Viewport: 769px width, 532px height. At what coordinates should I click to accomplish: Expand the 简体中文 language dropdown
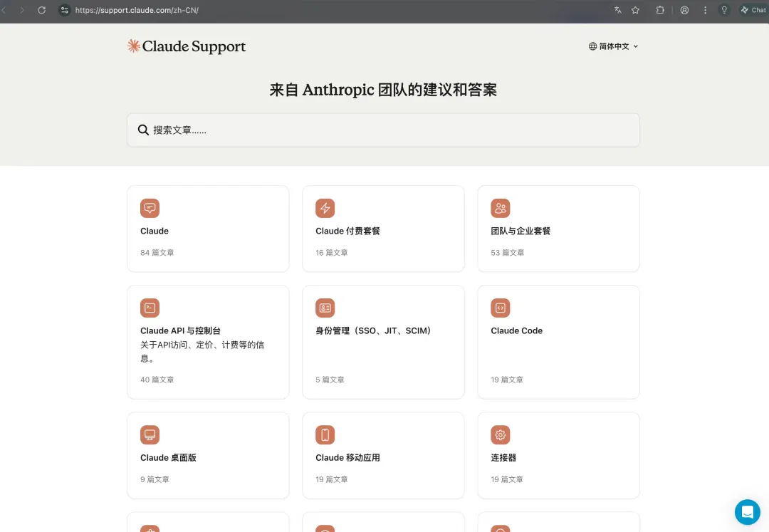[614, 46]
